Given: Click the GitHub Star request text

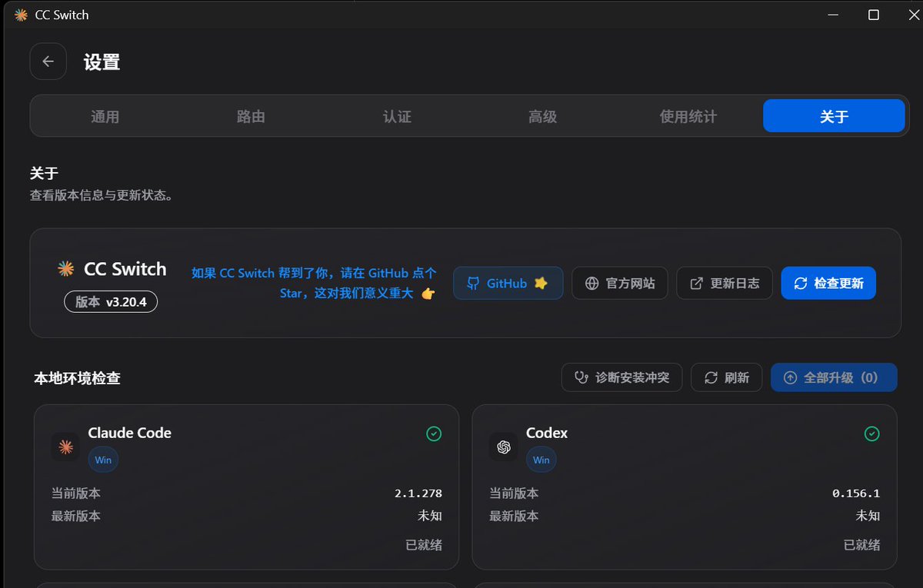Looking at the screenshot, I should (x=314, y=283).
